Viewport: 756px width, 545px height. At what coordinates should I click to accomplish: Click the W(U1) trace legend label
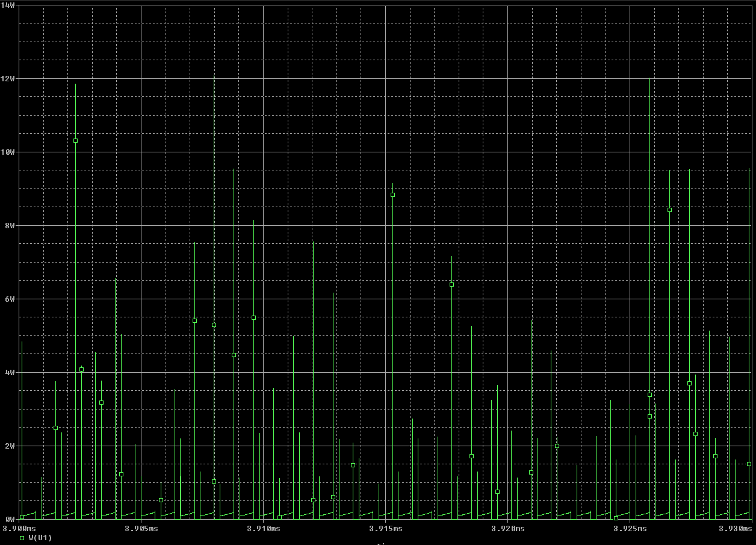pos(40,538)
